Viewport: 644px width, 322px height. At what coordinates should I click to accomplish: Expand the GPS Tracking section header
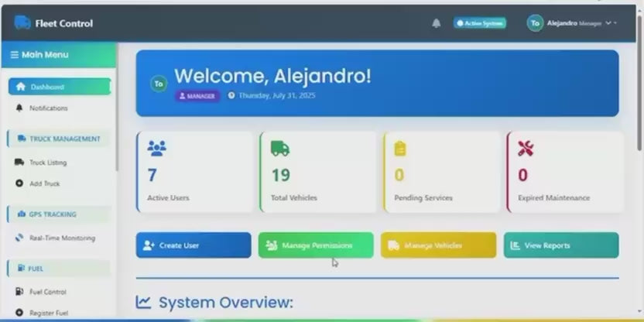(x=59, y=214)
